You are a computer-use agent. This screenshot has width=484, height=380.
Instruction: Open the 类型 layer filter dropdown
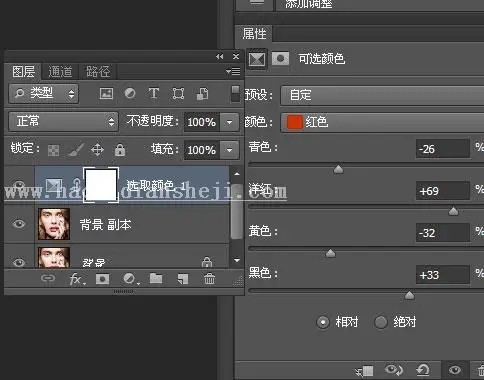[x=44, y=94]
